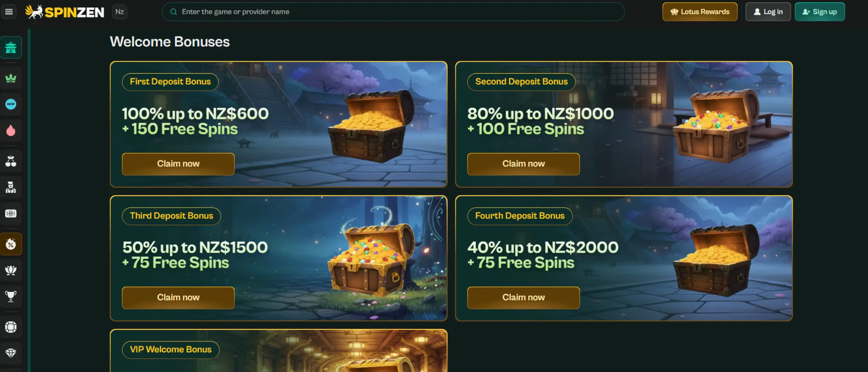The width and height of the screenshot is (868, 372).
Task: Open the Nz region selector
Action: click(x=119, y=12)
